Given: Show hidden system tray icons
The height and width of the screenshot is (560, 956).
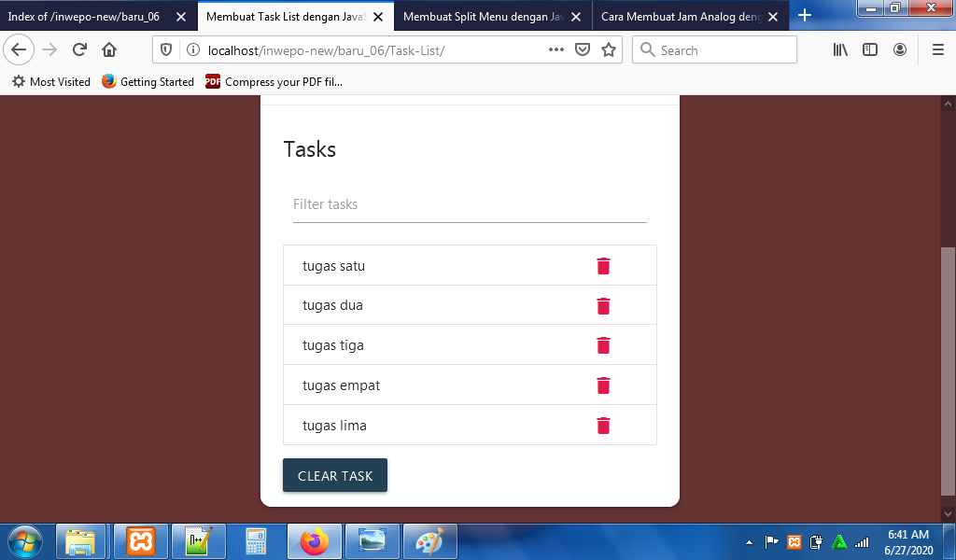Looking at the screenshot, I should pos(749,541).
